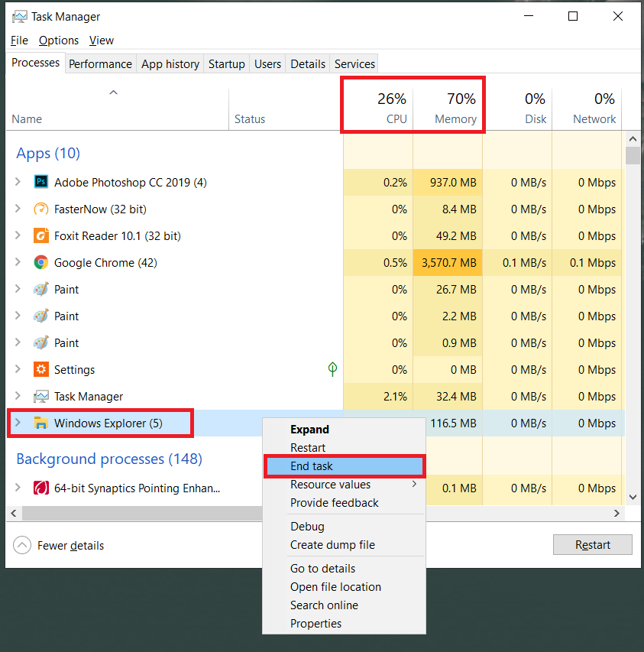Open the Resource values submenu arrow
The image size is (644, 652).
(414, 484)
